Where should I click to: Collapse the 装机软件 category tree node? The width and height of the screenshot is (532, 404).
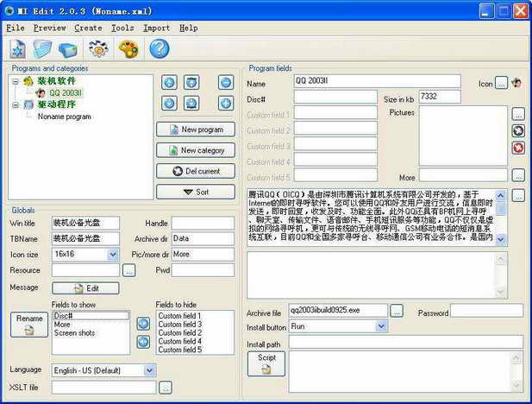pos(16,81)
